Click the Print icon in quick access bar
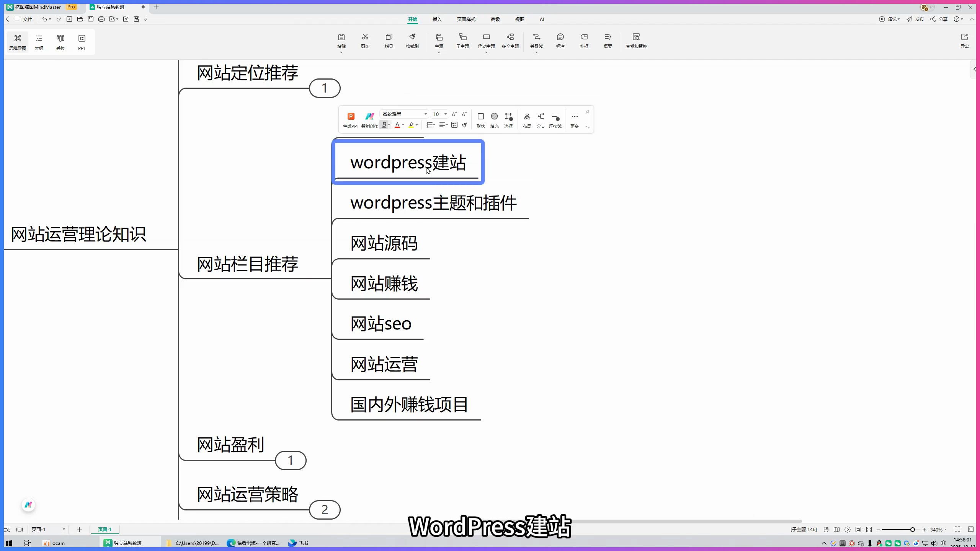Viewport: 980px width, 551px height. [101, 19]
